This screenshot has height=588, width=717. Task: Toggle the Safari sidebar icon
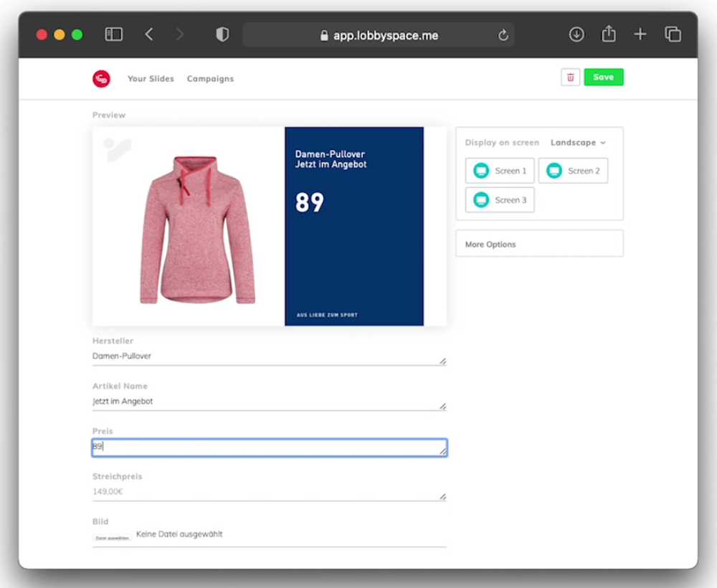tap(113, 34)
